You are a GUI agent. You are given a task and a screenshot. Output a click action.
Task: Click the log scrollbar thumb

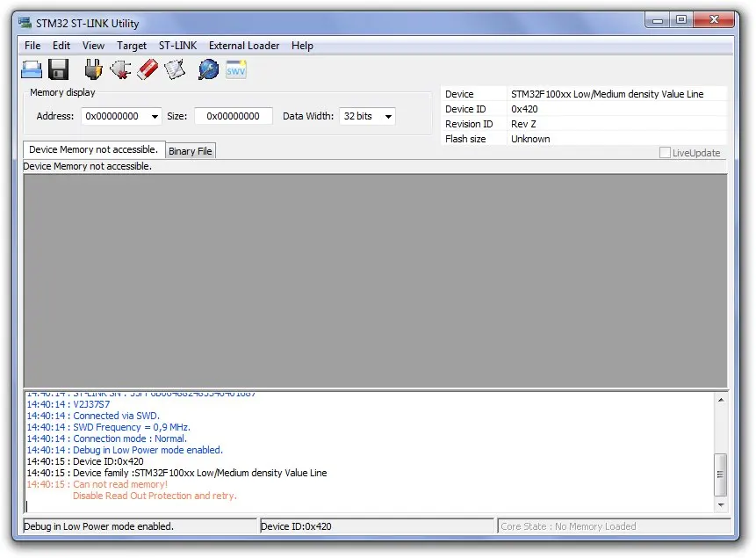click(x=720, y=475)
